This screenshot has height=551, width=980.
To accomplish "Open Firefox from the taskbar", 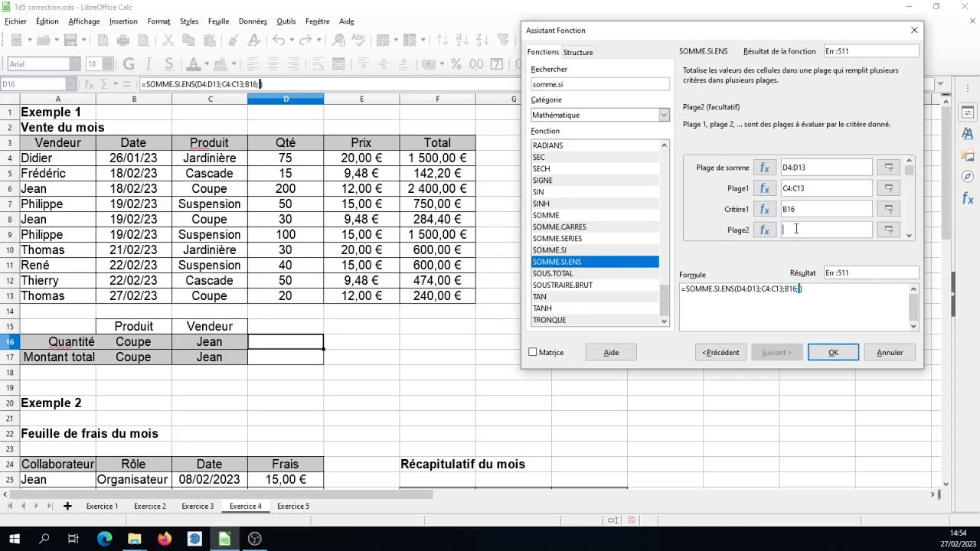I will pyautogui.click(x=165, y=539).
